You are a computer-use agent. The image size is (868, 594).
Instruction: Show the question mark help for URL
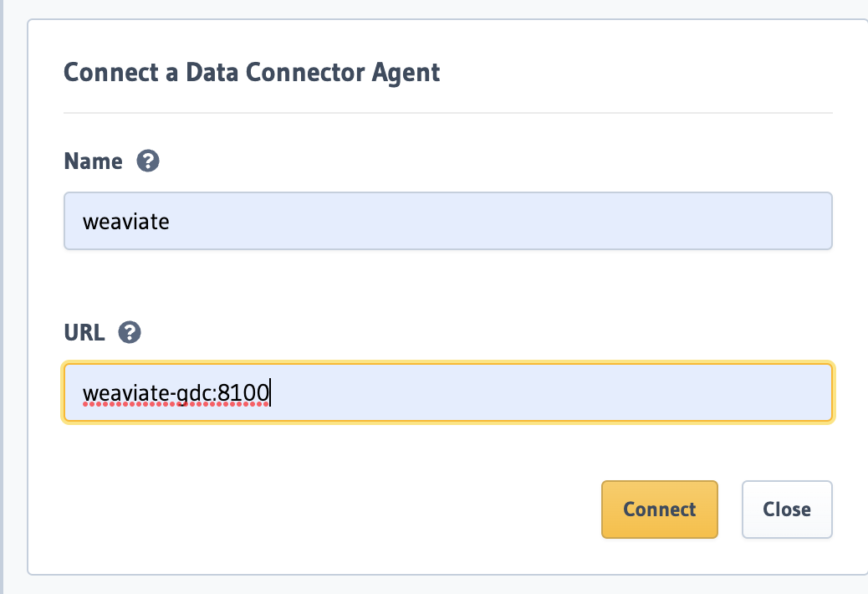tap(130, 332)
